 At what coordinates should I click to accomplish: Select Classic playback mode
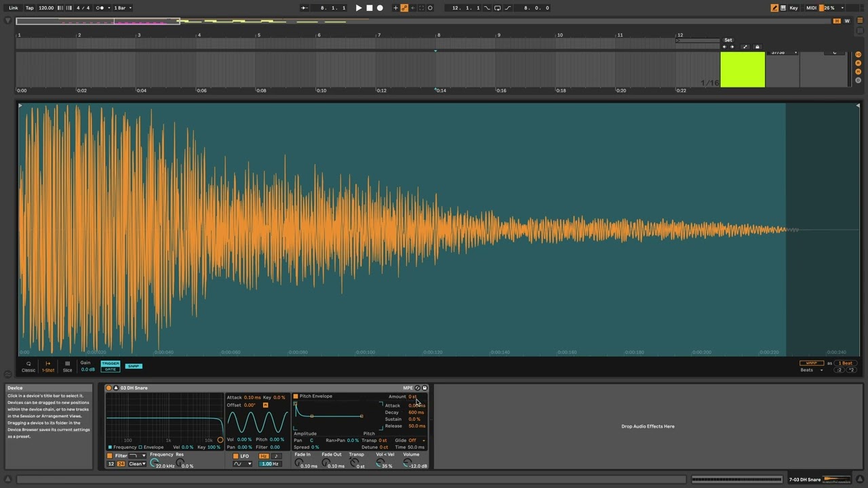28,367
